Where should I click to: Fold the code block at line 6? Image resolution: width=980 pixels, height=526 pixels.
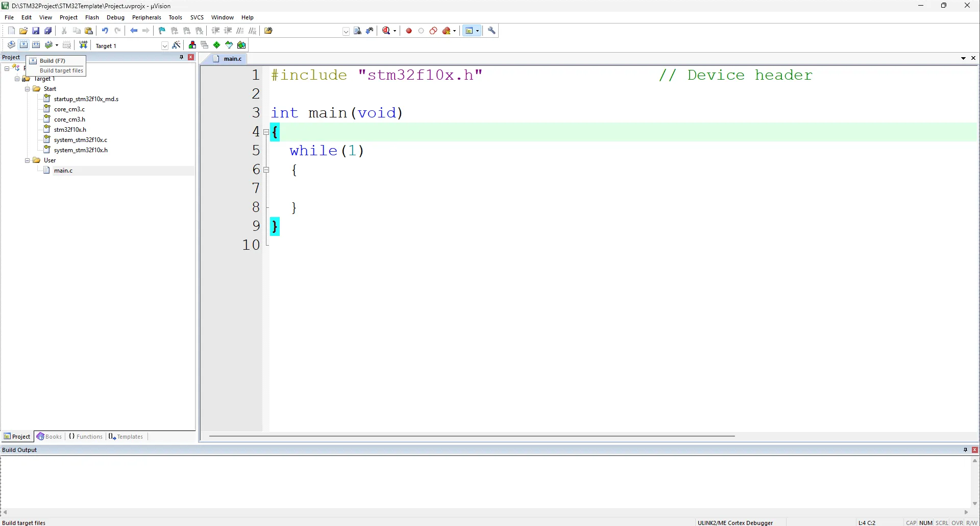[x=266, y=170]
